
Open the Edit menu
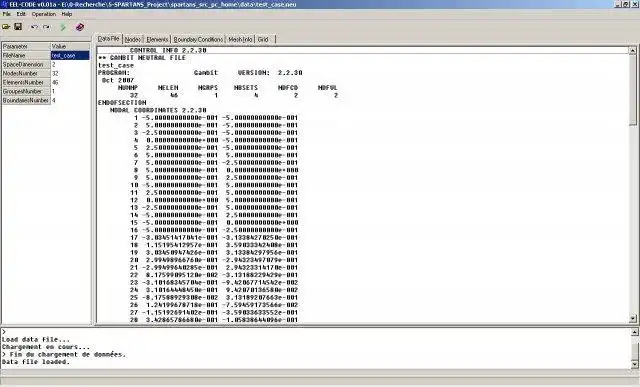(x=21, y=14)
